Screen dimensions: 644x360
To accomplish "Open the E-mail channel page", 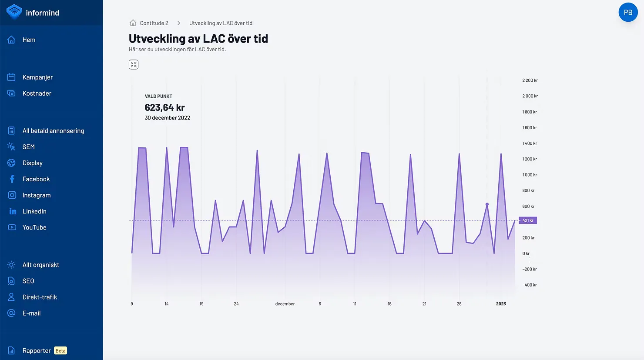I will (x=31, y=313).
